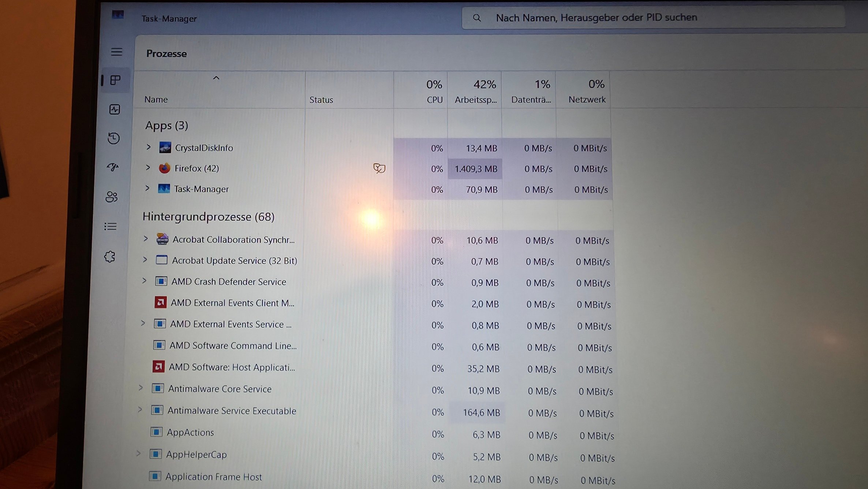Select the Application Frame Host process
Screen dimensions: 868x489
213,477
